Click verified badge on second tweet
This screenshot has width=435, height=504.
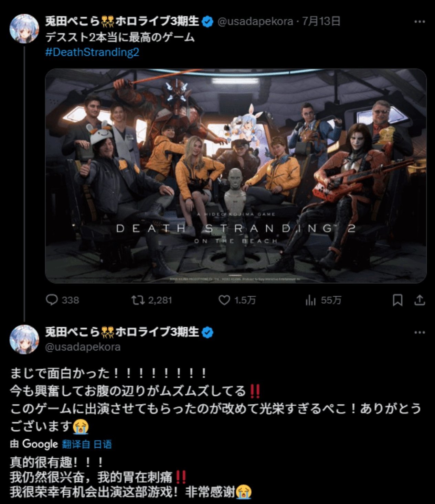(207, 332)
